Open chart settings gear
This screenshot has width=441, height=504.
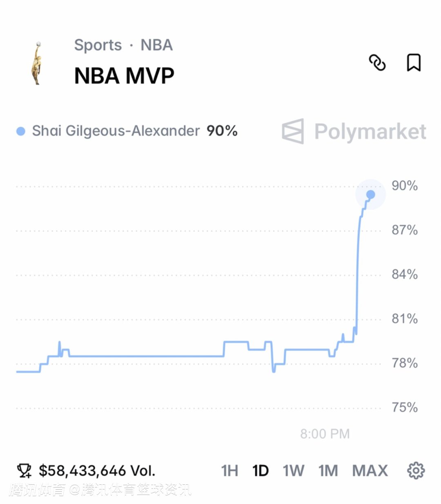[416, 470]
